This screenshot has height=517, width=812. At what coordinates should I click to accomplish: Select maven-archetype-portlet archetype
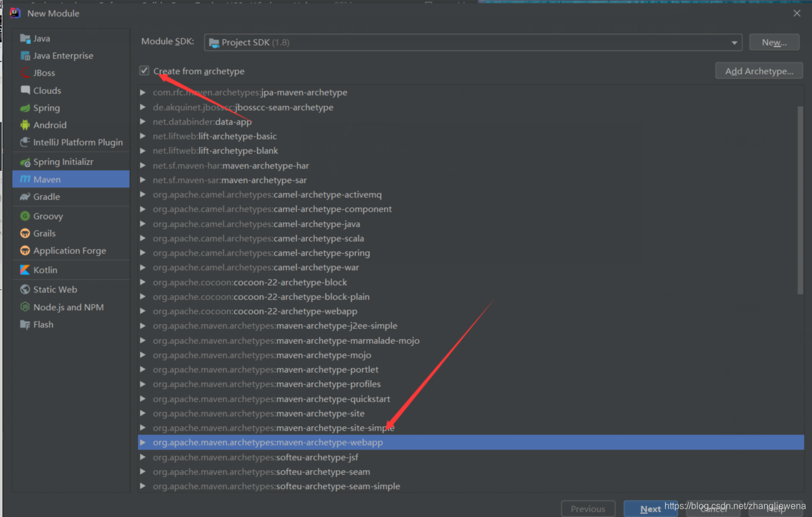(471, 369)
